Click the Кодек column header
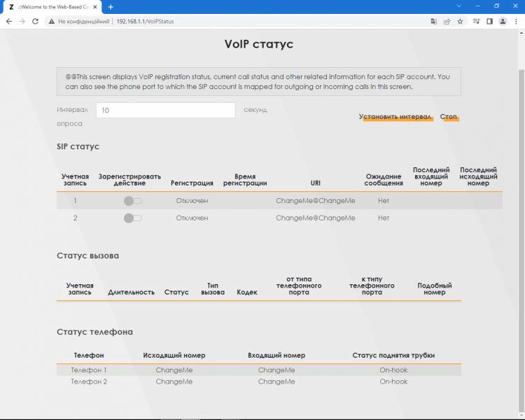The height and width of the screenshot is (420, 525). click(x=247, y=292)
